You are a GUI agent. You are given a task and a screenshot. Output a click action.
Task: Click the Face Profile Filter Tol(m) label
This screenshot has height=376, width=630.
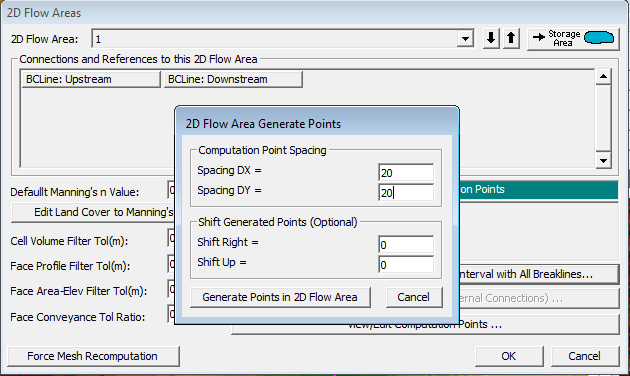tap(70, 266)
